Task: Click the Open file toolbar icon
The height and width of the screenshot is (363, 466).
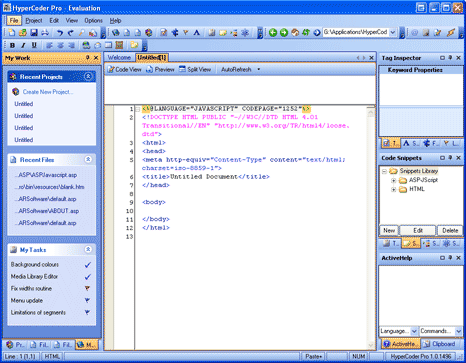Action: pos(23,33)
